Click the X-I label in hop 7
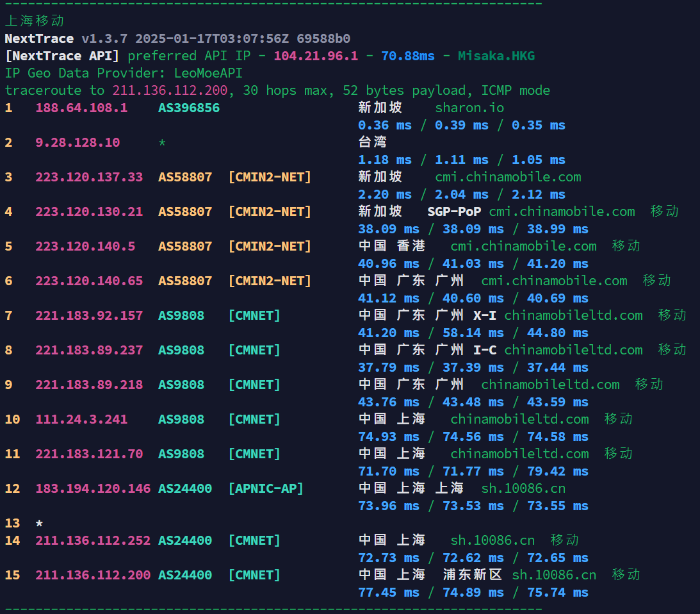Viewport: 700px width, 614px height. [x=484, y=315]
